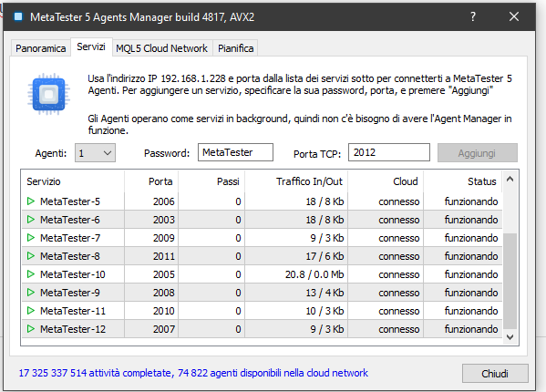Click the services list scrollbar thumb

pyautogui.click(x=510, y=281)
